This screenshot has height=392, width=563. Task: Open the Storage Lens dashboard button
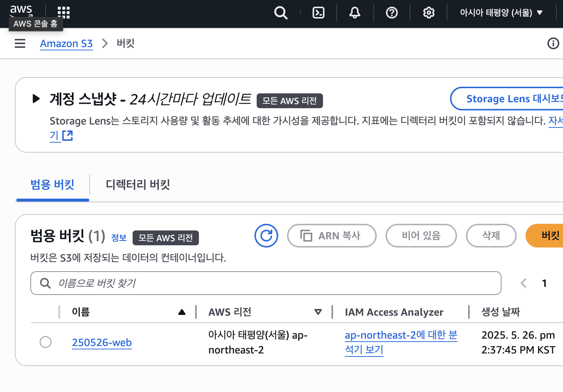[507, 99]
